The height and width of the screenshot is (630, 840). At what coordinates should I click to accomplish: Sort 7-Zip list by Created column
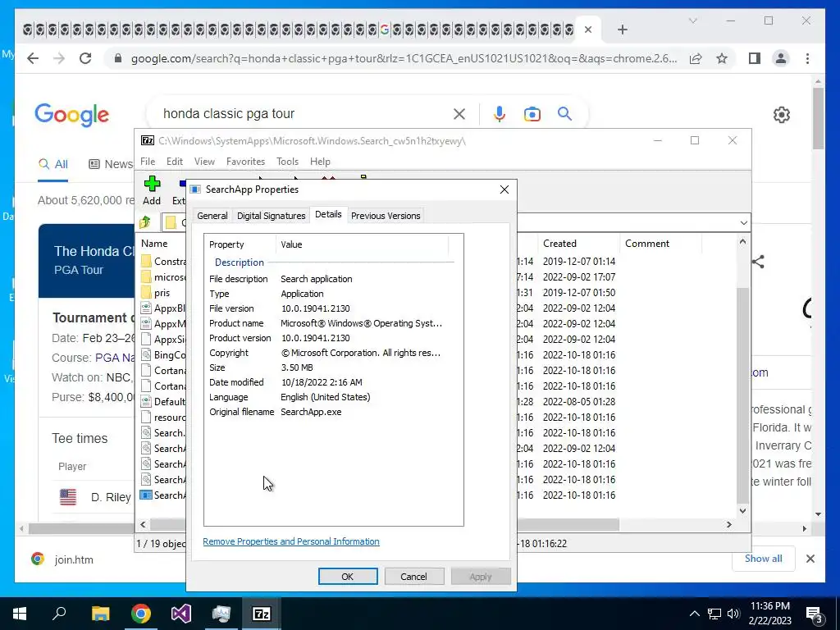click(579, 243)
